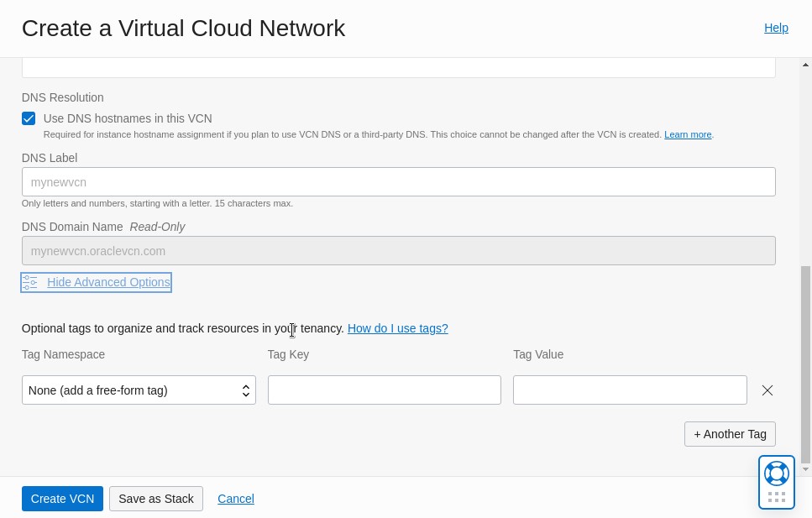The height and width of the screenshot is (518, 812).
Task: Click Save as Stack
Action: 156,498
